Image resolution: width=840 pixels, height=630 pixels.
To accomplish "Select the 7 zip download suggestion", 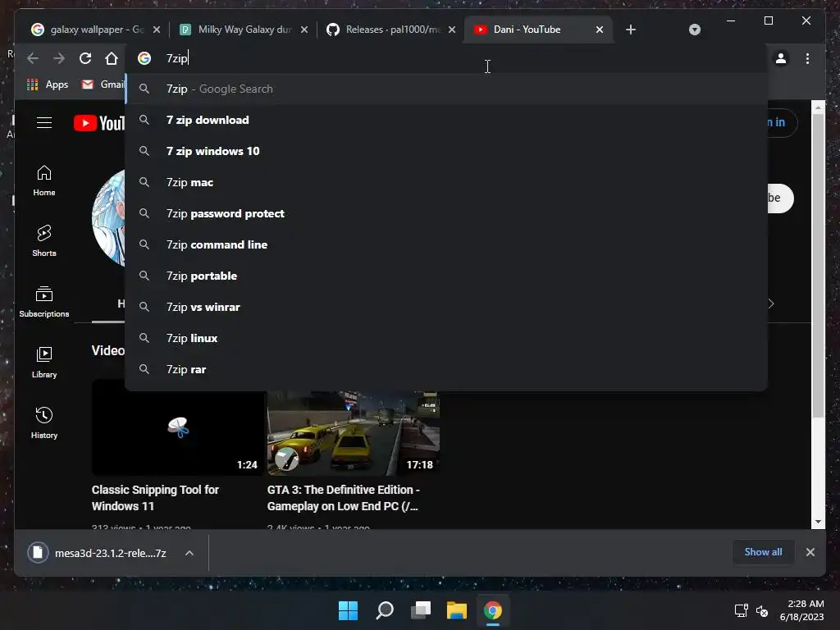I will (x=445, y=120).
